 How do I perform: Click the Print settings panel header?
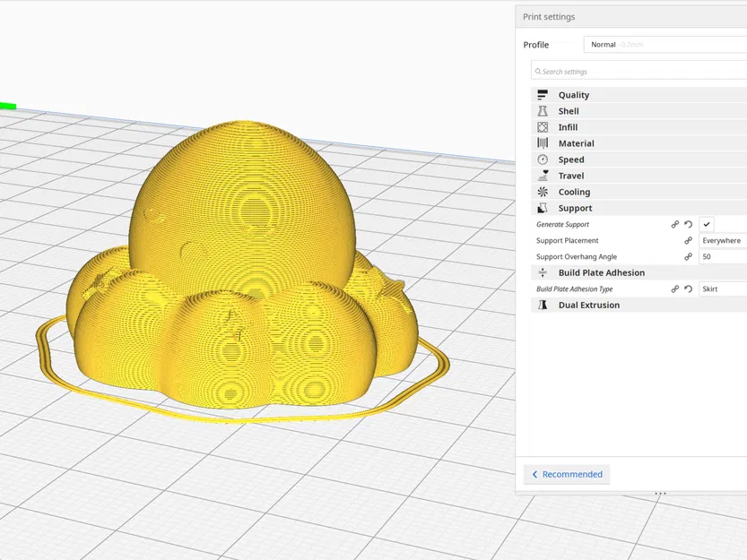point(631,17)
